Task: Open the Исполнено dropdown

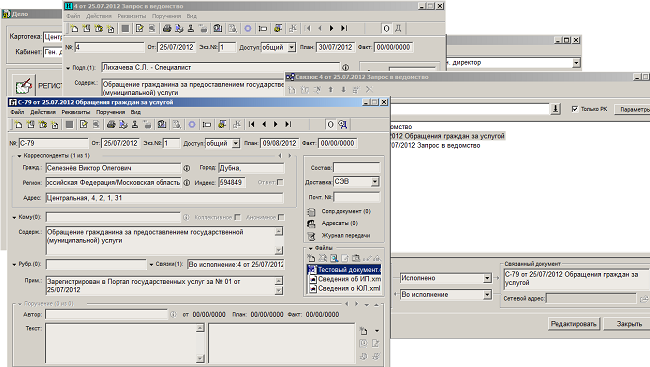Action: [x=488, y=278]
